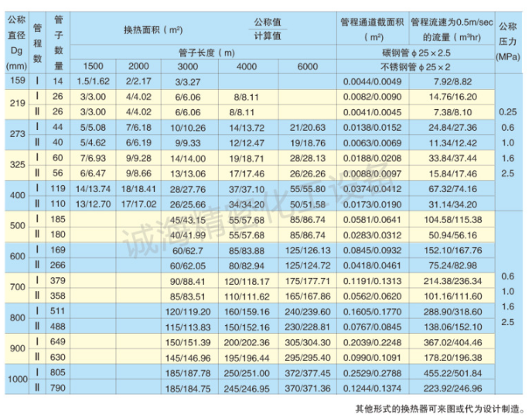Click the 6000 tube length column header

tap(307, 67)
